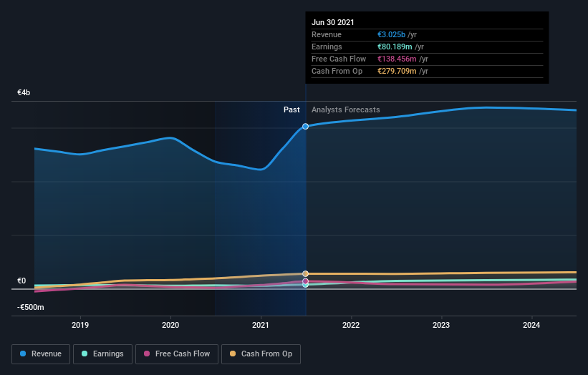
Task: Click the 2024 x-axis label
Action: click(531, 325)
